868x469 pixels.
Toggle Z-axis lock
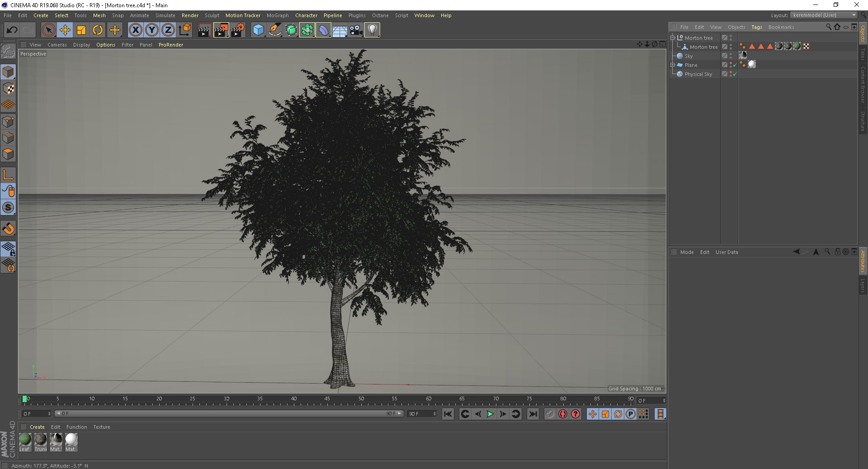point(168,30)
